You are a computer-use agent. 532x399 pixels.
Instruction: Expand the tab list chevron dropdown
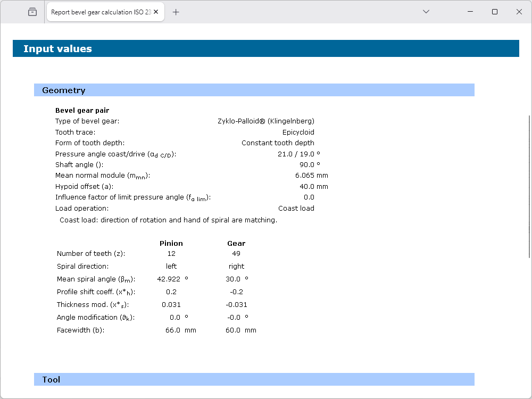coord(426,12)
